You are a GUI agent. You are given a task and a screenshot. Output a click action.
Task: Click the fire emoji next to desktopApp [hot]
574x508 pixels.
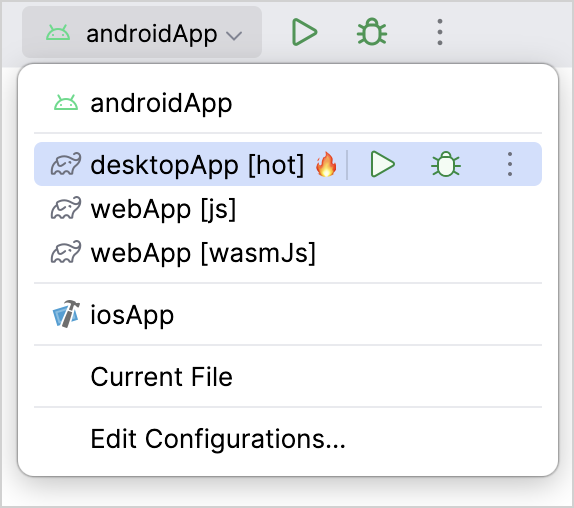click(x=326, y=164)
